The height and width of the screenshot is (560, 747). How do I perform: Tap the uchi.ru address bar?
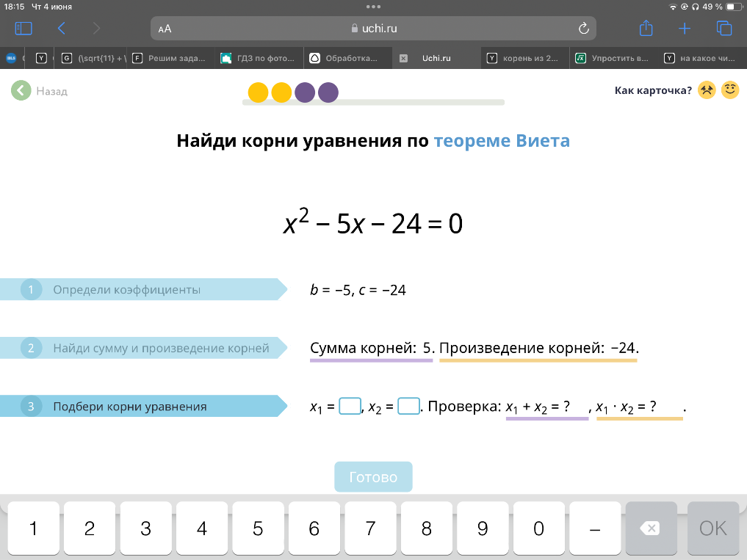[x=373, y=29]
